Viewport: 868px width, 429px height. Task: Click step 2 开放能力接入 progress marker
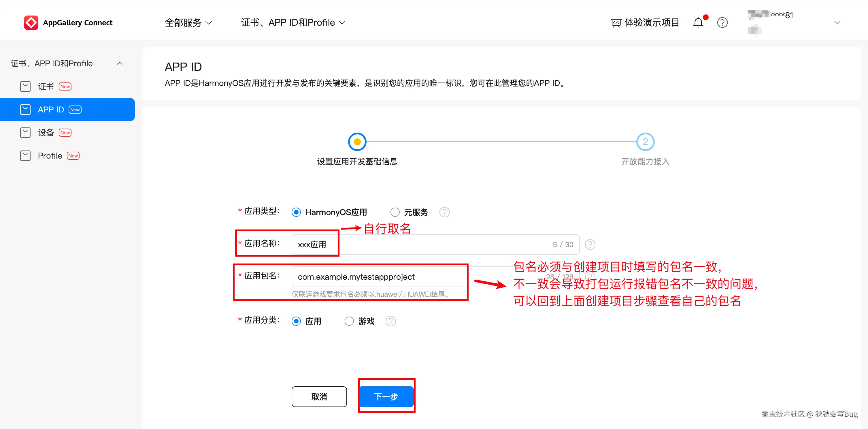click(645, 142)
